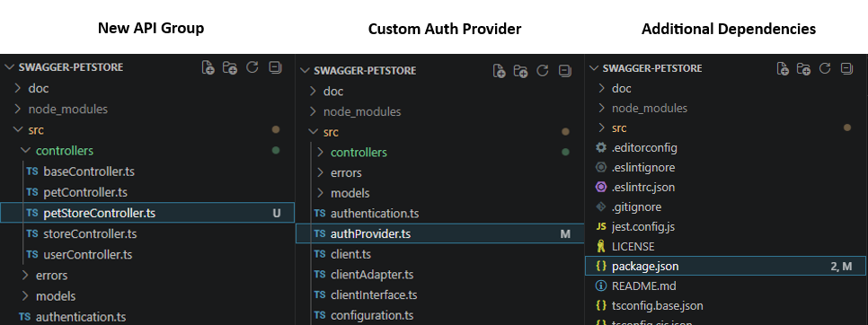868x325 pixels.
Task: Click New File icon in left panel
Action: pyautogui.click(x=208, y=67)
